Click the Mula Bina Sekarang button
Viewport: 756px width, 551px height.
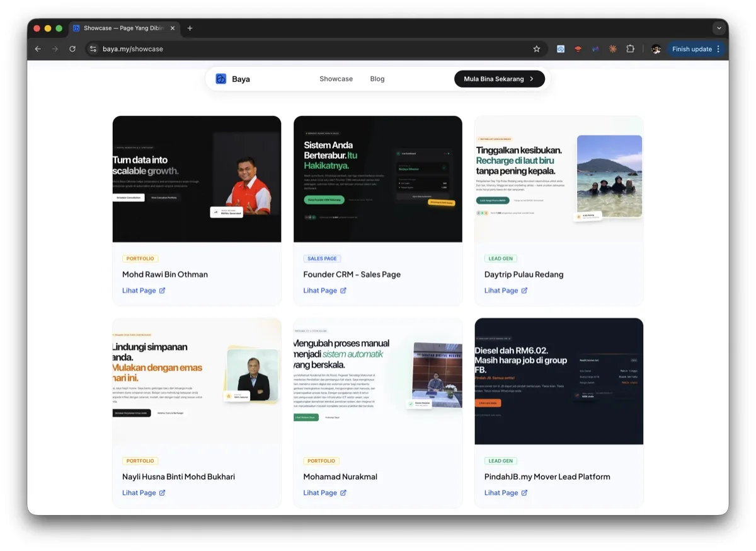[x=499, y=78]
